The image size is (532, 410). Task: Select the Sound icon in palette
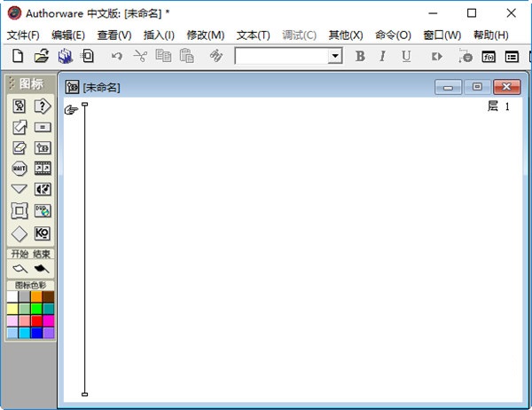[x=43, y=189]
